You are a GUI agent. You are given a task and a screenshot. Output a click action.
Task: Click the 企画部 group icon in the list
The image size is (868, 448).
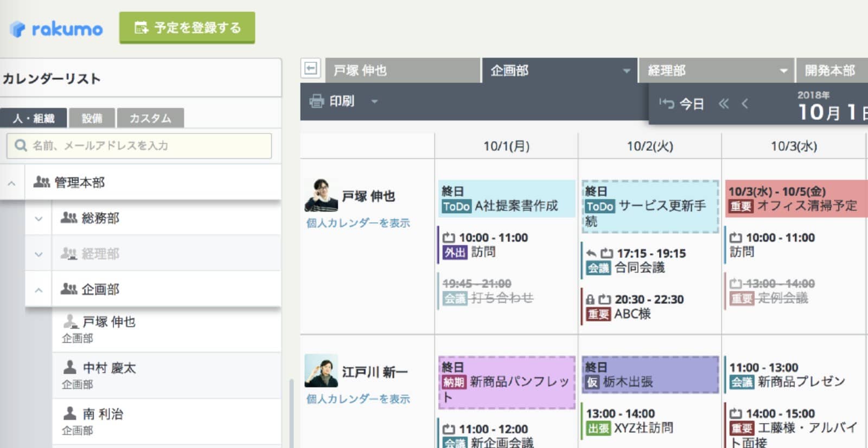[69, 289]
